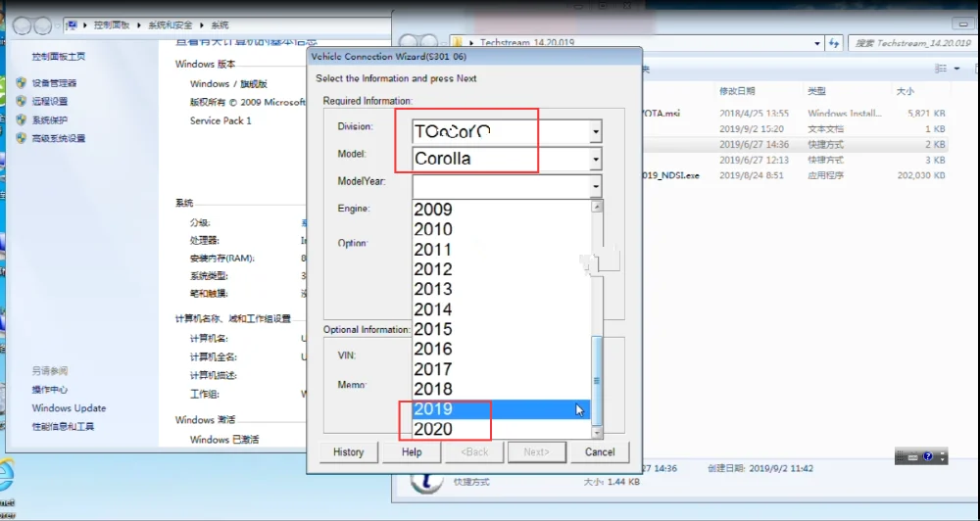980x521 pixels.
Task: Click the ModelYear dropdown arrow
Action: [596, 186]
